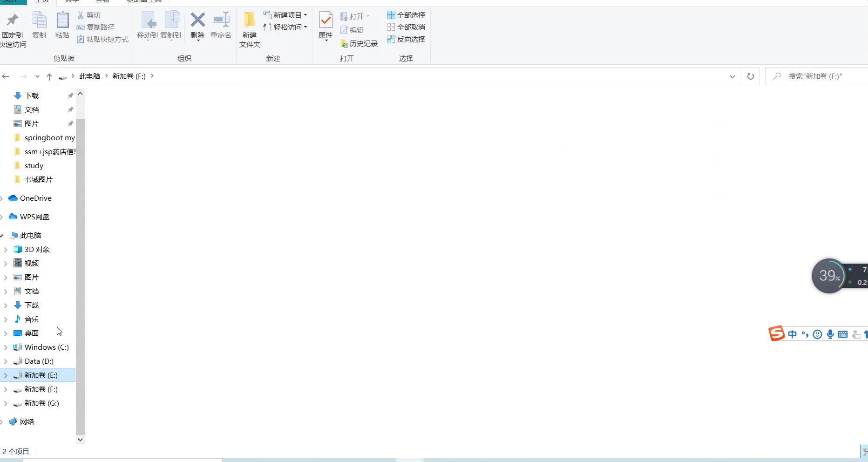The width and height of the screenshot is (868, 462).
Task: Toggle Sogou 中 Chinese/English input mode
Action: [792, 334]
